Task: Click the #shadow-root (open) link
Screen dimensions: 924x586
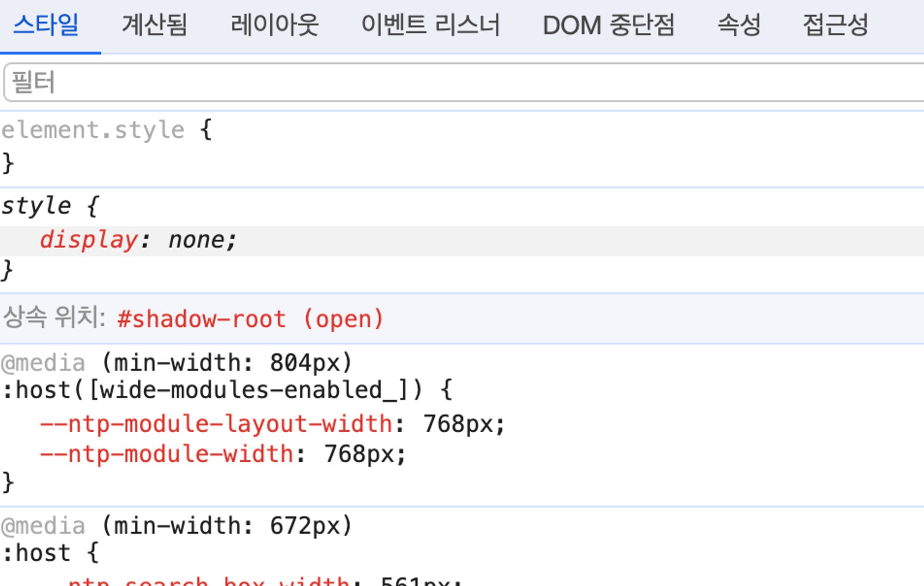Action: click(x=250, y=319)
